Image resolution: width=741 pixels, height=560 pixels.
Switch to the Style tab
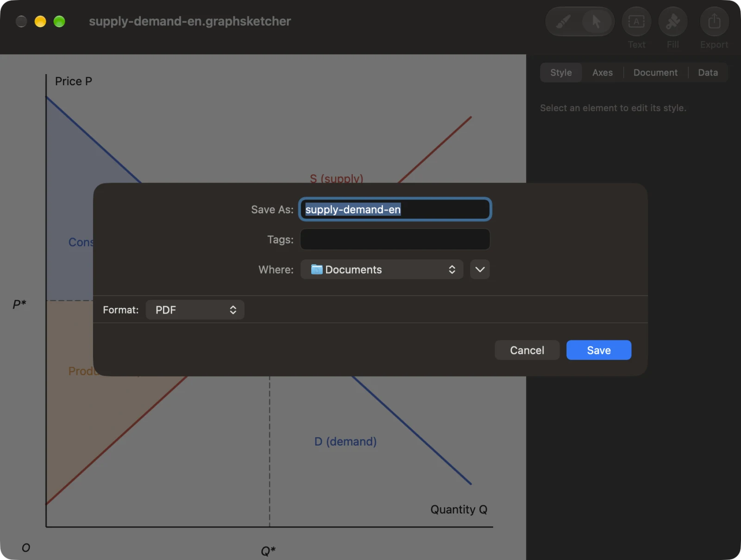(x=561, y=73)
